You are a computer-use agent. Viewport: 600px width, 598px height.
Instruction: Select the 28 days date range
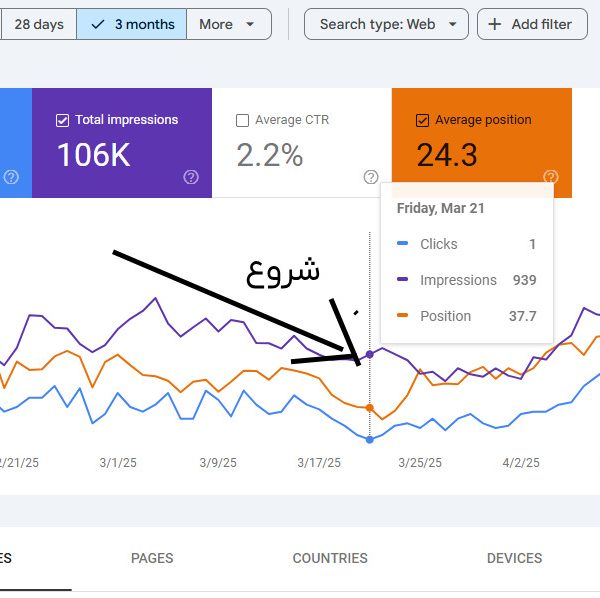point(38,24)
